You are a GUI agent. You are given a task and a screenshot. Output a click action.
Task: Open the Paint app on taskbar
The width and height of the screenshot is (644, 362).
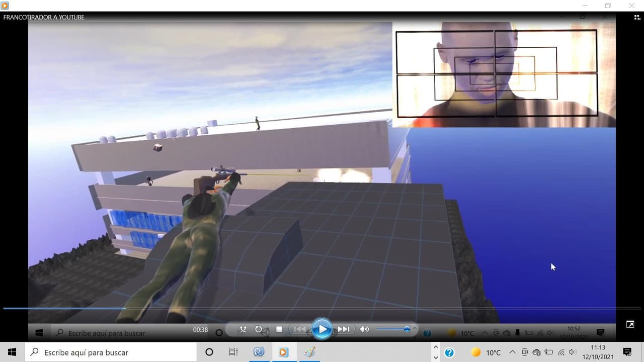(308, 352)
